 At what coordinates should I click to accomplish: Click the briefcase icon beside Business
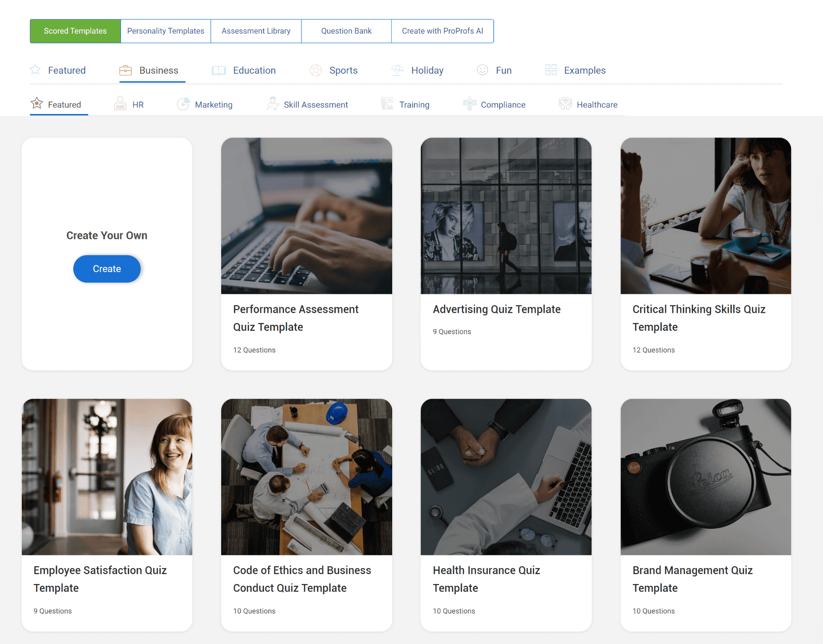click(x=125, y=70)
